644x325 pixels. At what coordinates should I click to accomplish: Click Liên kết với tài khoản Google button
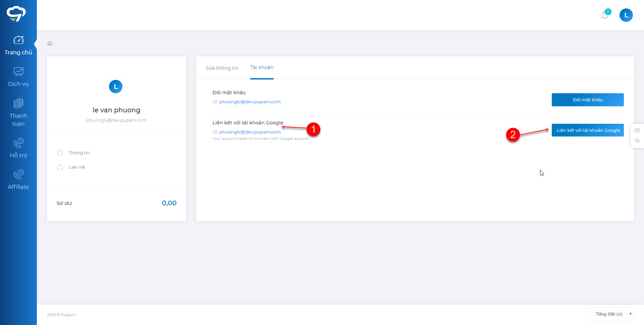(x=588, y=130)
